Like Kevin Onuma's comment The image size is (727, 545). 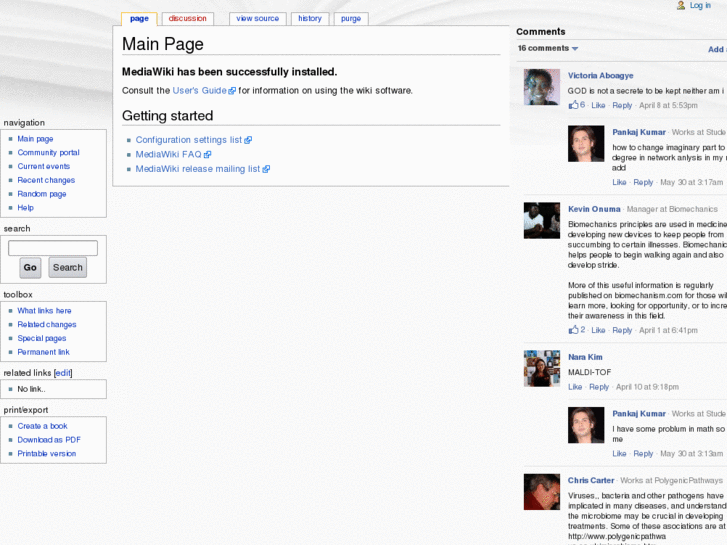598,330
